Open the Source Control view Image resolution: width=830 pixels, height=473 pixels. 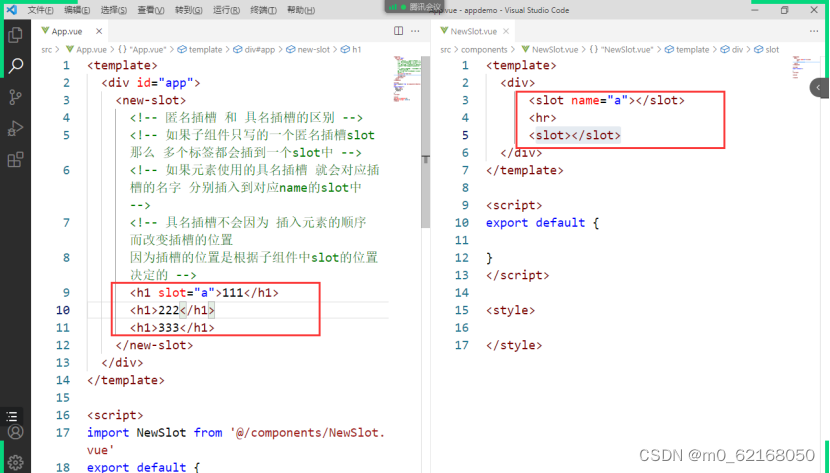[15, 97]
